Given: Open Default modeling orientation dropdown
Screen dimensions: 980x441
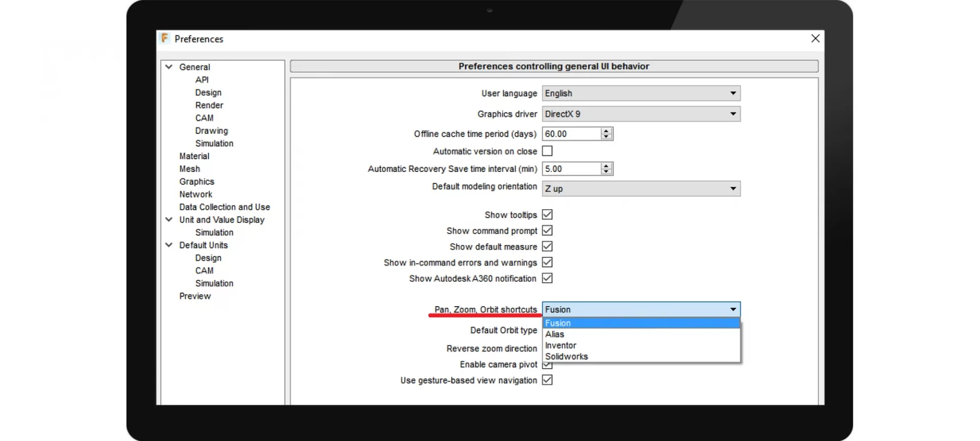Looking at the screenshot, I should click(641, 188).
